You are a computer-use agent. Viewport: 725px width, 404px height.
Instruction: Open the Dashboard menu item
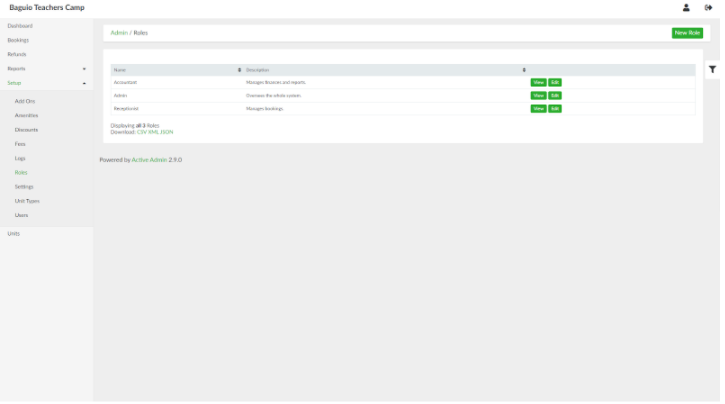tap(20, 25)
